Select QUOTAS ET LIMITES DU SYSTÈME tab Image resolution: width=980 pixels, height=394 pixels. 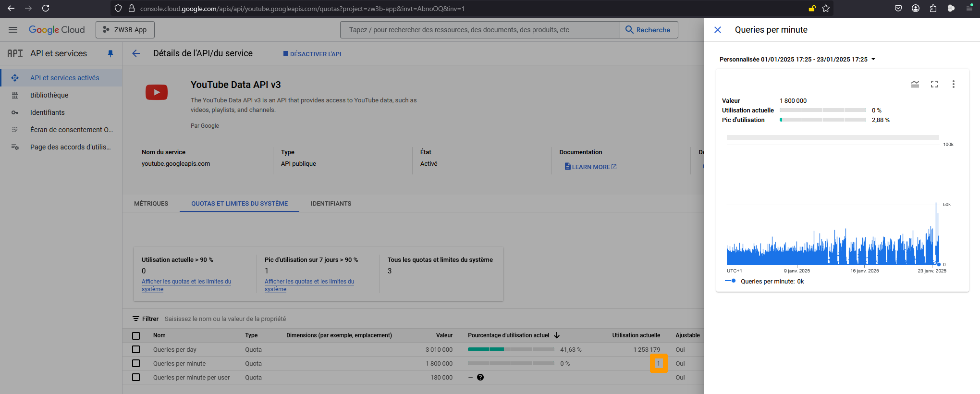(x=239, y=204)
